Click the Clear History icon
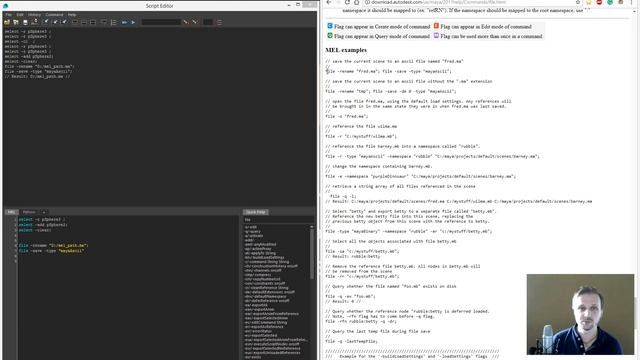The height and width of the screenshot is (360, 640). tap(46, 22)
